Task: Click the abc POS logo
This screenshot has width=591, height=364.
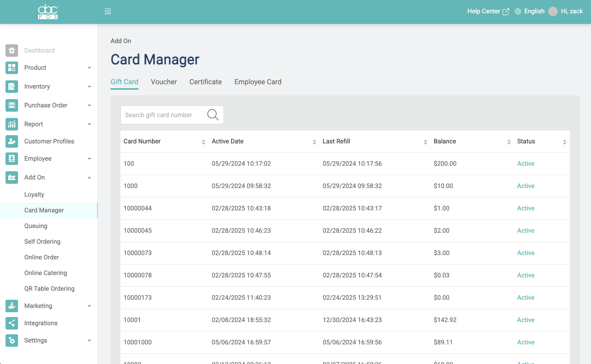Action: pyautogui.click(x=48, y=12)
